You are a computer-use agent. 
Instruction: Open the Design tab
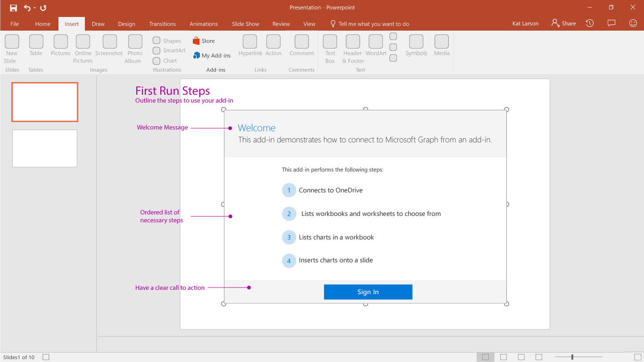pyautogui.click(x=126, y=24)
